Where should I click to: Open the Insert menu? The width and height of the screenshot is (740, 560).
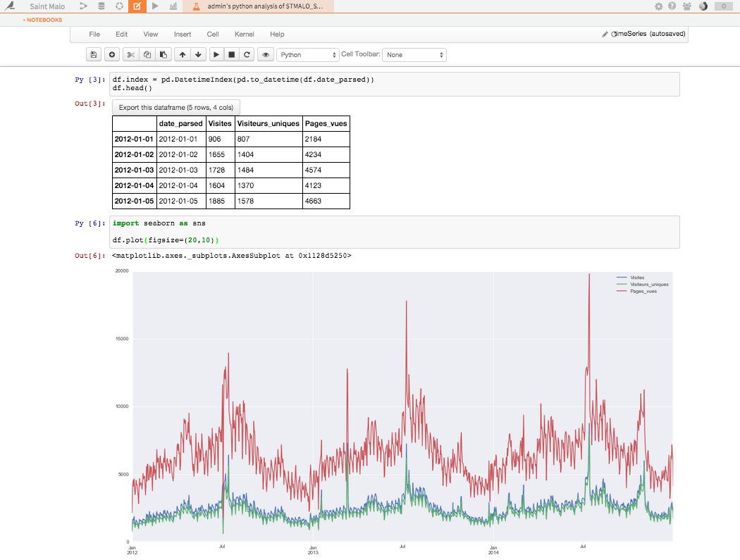tap(183, 34)
